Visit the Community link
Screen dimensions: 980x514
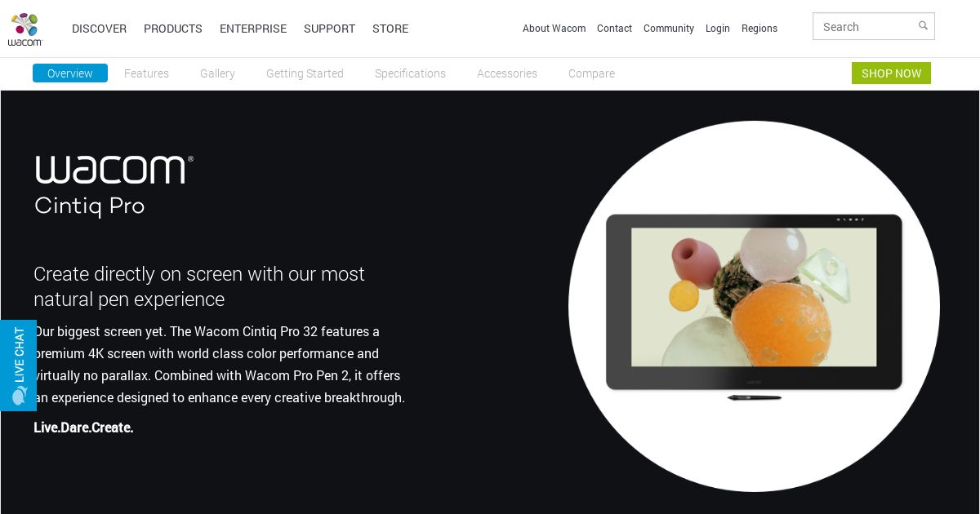point(669,29)
